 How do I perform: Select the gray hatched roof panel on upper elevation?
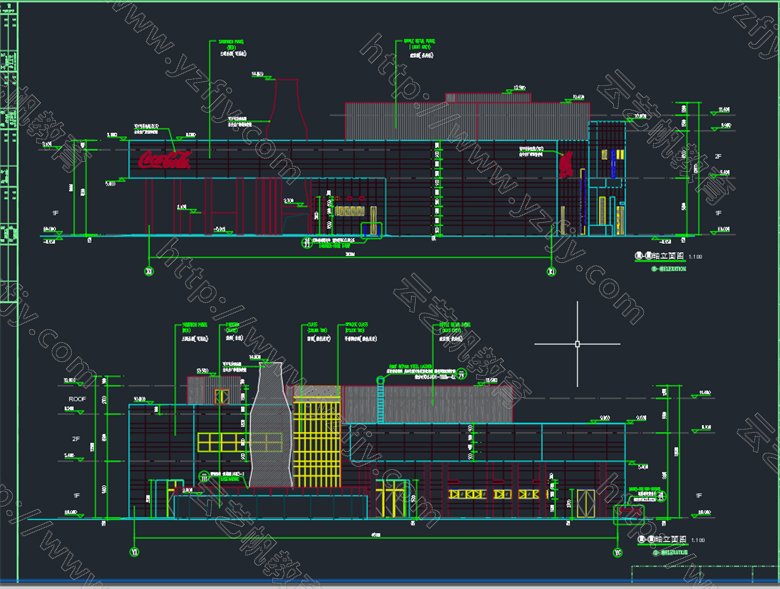(x=468, y=121)
